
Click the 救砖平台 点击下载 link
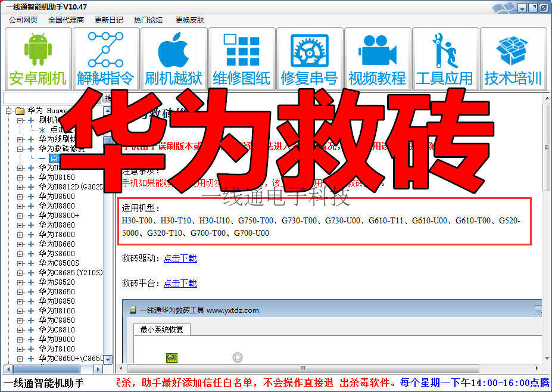coord(180,283)
